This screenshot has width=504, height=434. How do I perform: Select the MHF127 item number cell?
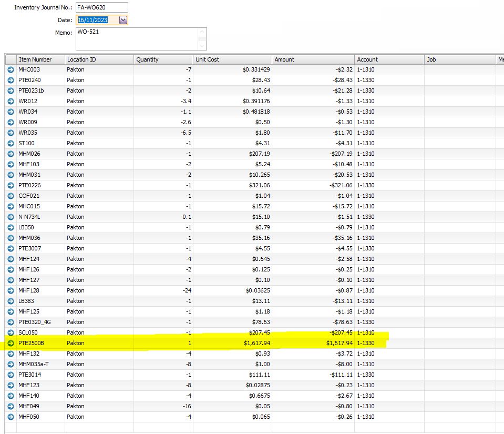[x=40, y=280]
